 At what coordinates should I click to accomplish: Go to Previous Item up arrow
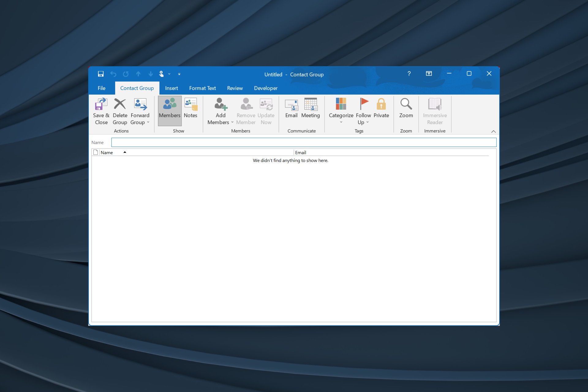[138, 74]
